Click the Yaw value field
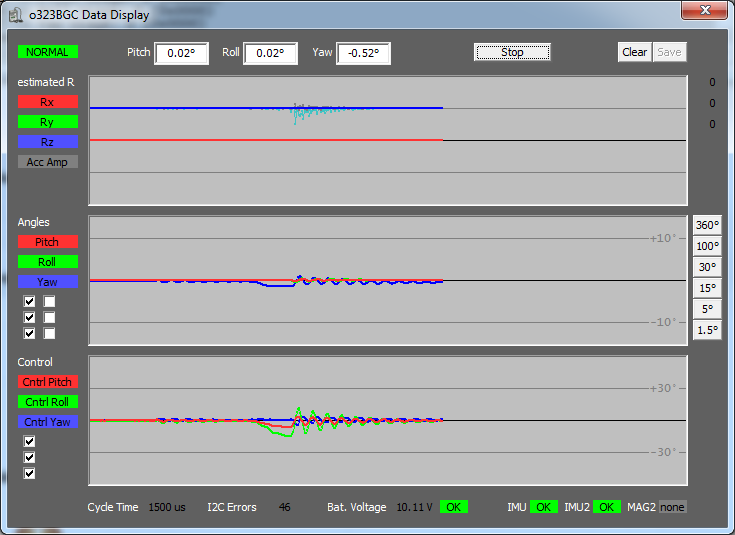735x535 pixels. (x=363, y=53)
